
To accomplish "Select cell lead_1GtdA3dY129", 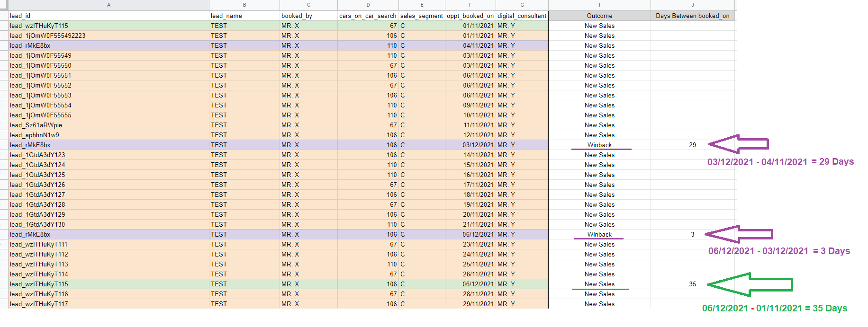I will 108,214.
